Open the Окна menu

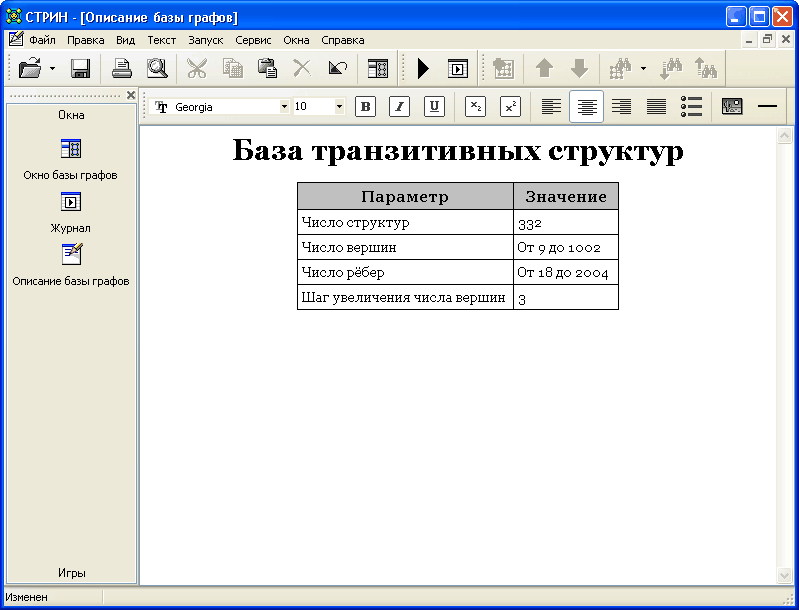tap(297, 40)
